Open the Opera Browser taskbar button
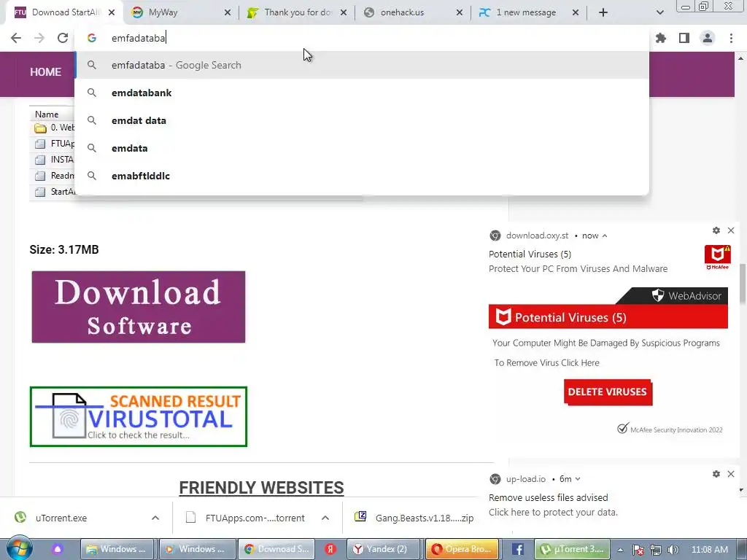The image size is (747, 560). coord(462,549)
